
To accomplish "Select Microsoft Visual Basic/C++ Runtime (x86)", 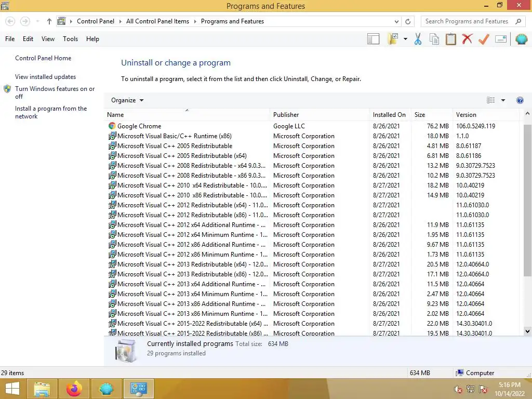I will (x=313, y=136).
